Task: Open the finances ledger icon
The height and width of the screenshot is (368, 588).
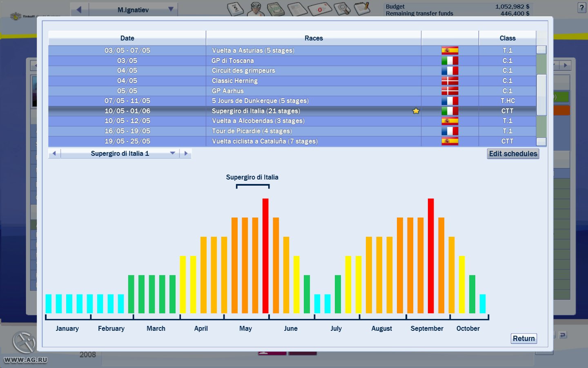Action: pos(276,8)
